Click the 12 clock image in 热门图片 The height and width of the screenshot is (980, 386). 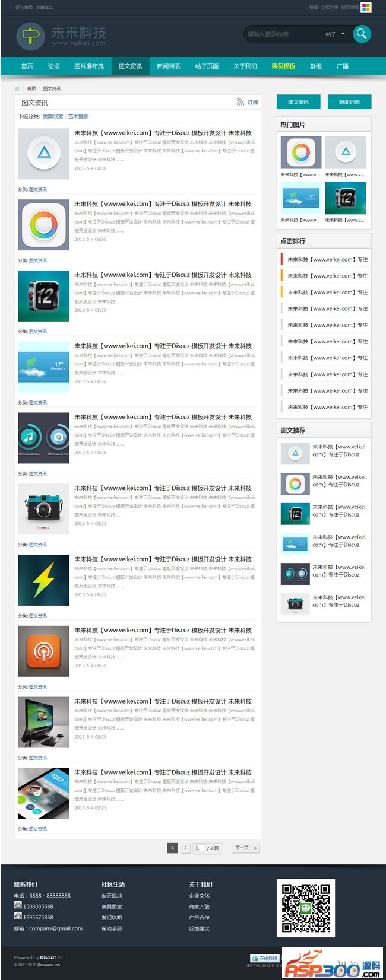(346, 198)
